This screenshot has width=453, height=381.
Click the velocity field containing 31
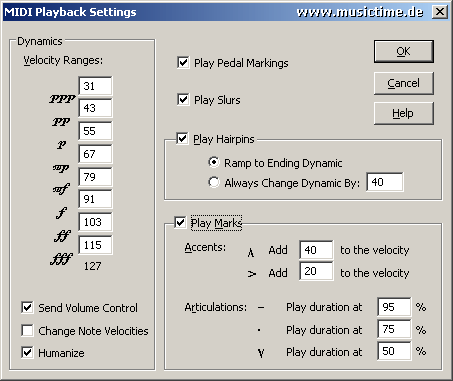(95, 86)
